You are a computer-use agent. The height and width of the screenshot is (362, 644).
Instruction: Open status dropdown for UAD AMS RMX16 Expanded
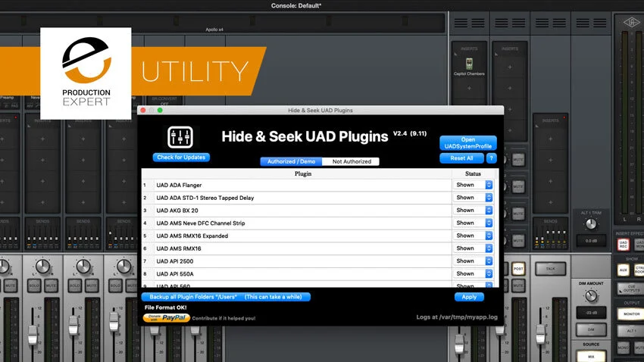(473, 236)
